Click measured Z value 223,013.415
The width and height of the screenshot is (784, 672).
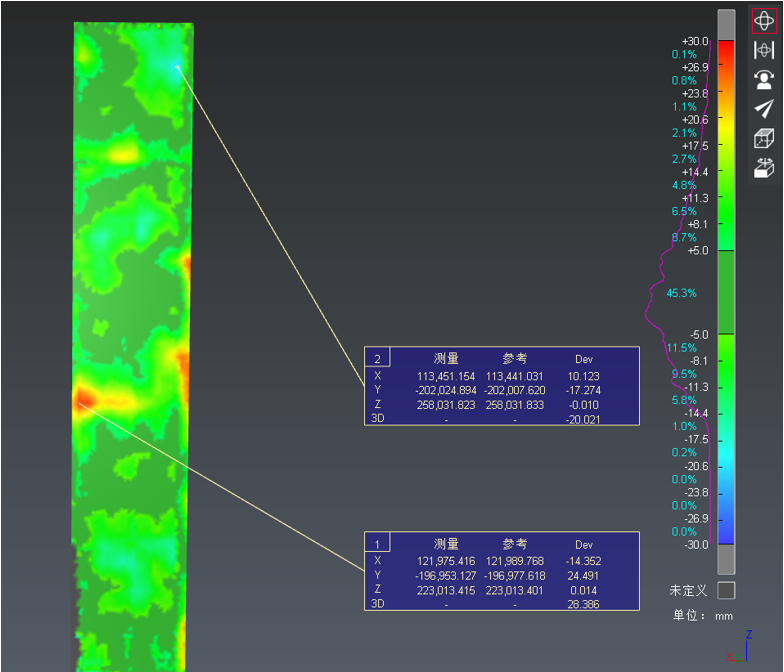pos(446,590)
